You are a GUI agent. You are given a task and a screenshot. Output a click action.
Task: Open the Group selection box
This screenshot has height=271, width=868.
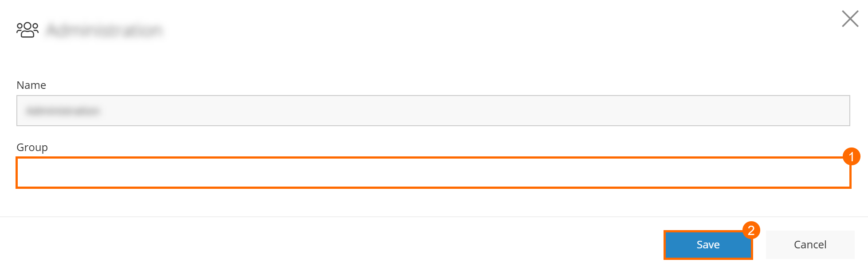point(433,173)
